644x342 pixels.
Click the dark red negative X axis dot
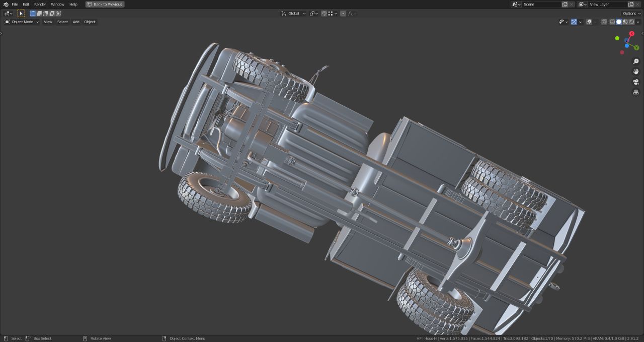[x=622, y=52]
